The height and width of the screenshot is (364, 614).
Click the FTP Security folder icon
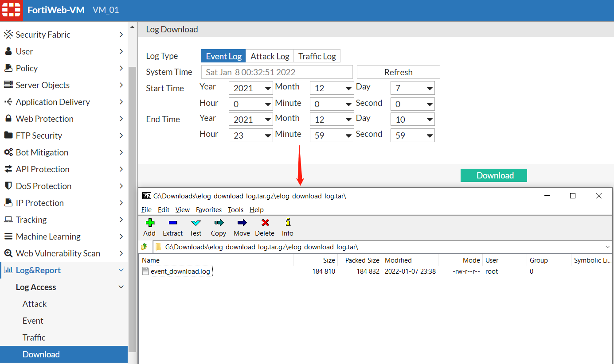[x=8, y=136]
